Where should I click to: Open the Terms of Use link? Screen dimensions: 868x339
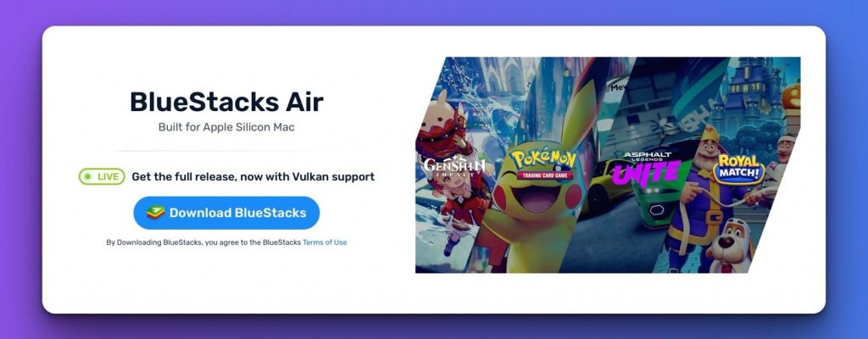(x=325, y=242)
